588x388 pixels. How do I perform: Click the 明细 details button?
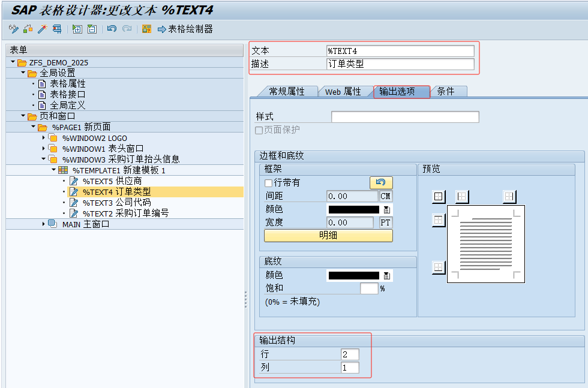328,236
